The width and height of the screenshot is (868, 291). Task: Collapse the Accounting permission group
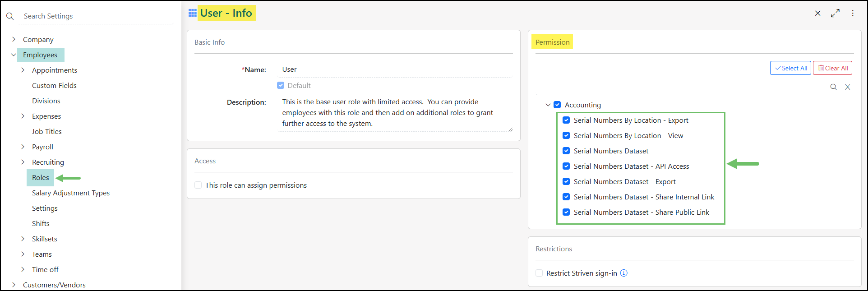548,105
